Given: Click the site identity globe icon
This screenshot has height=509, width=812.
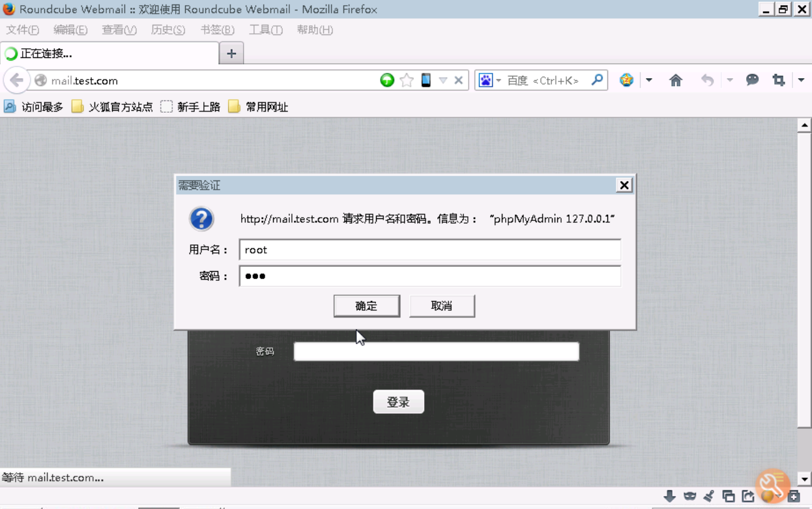Looking at the screenshot, I should coord(40,80).
